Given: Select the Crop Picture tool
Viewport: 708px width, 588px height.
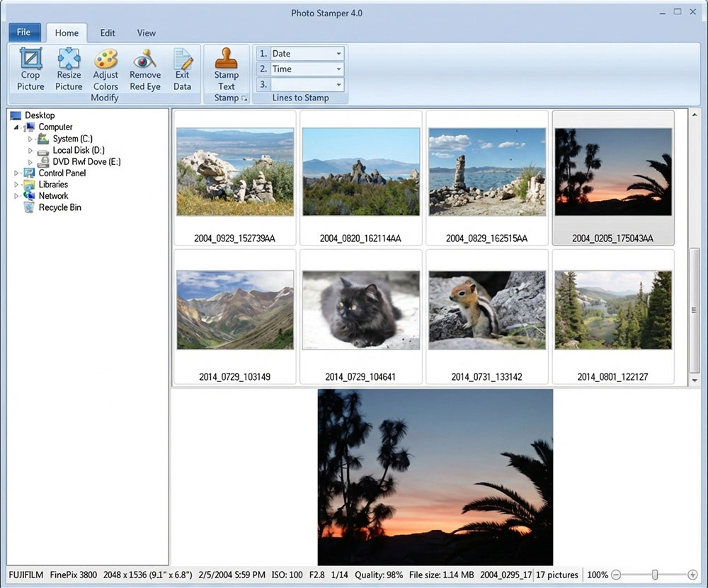Looking at the screenshot, I should [x=30, y=69].
